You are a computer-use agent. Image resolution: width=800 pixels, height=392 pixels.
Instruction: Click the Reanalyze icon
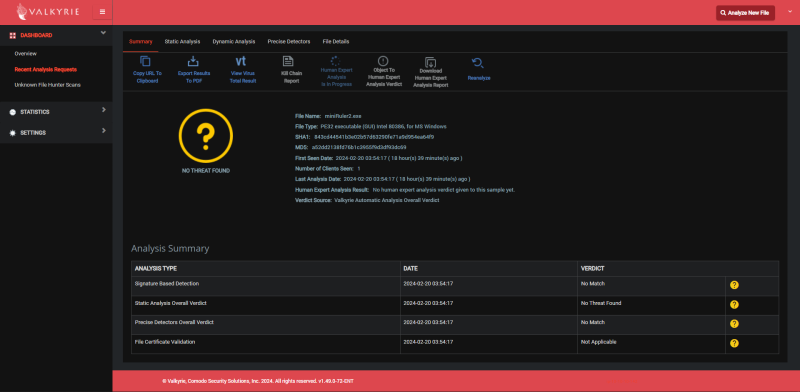pyautogui.click(x=478, y=63)
